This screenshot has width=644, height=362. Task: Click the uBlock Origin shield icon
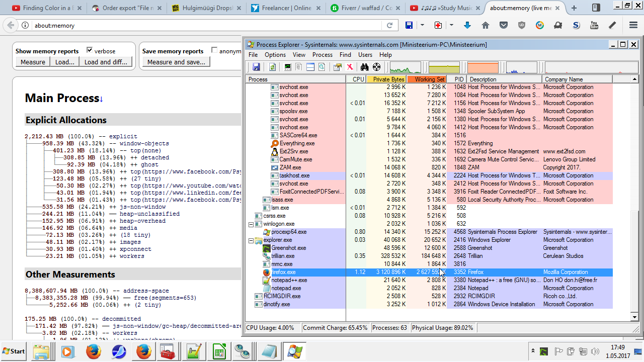pyautogui.click(x=521, y=25)
